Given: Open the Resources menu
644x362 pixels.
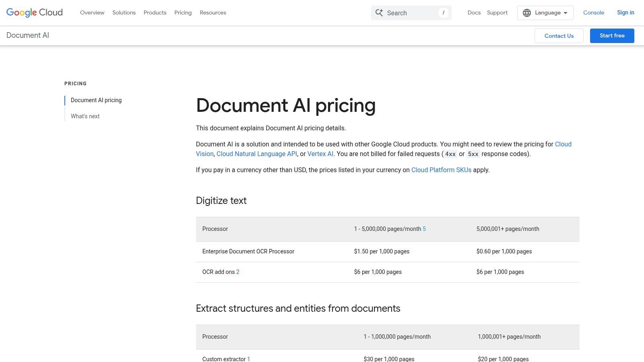Looking at the screenshot, I should pos(213,12).
